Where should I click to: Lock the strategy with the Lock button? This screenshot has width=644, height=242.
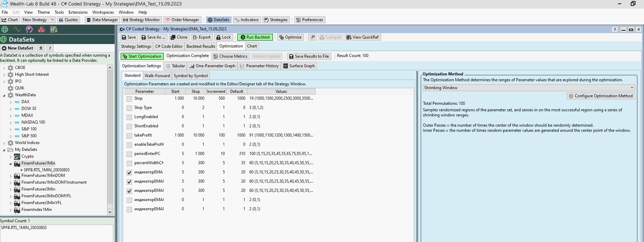(223, 37)
